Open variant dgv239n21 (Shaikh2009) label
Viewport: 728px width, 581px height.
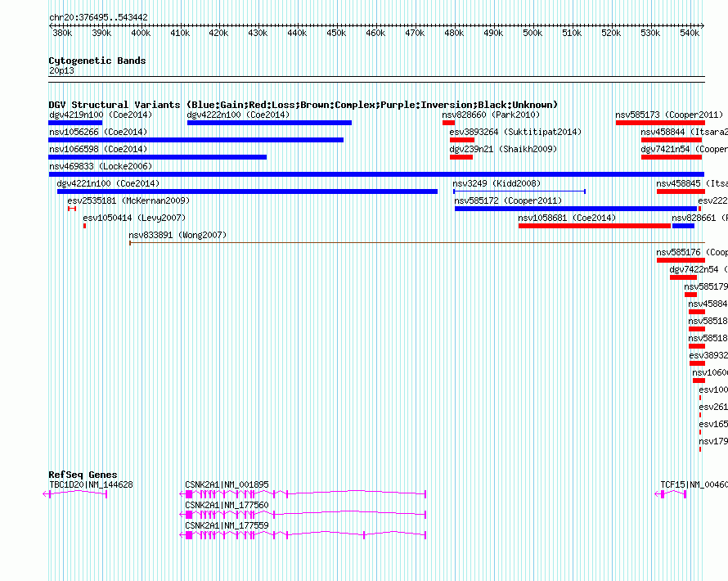[x=503, y=149]
